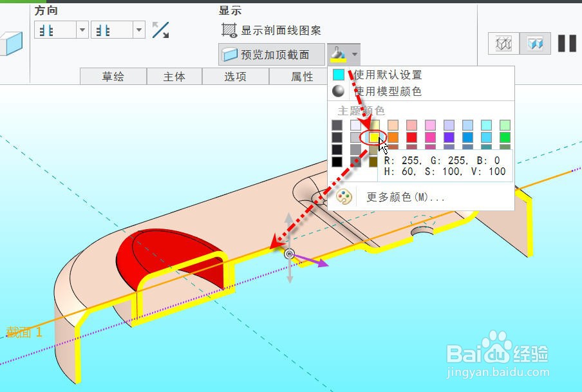Screen dimensions: 582x392
Task: Click the paint bucket color tool icon
Action: [337, 55]
